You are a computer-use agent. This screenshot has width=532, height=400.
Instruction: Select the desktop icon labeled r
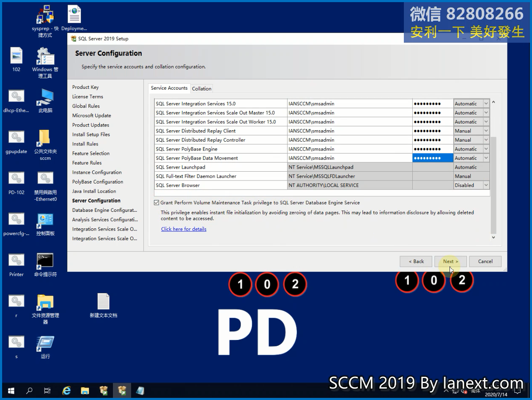tap(16, 306)
